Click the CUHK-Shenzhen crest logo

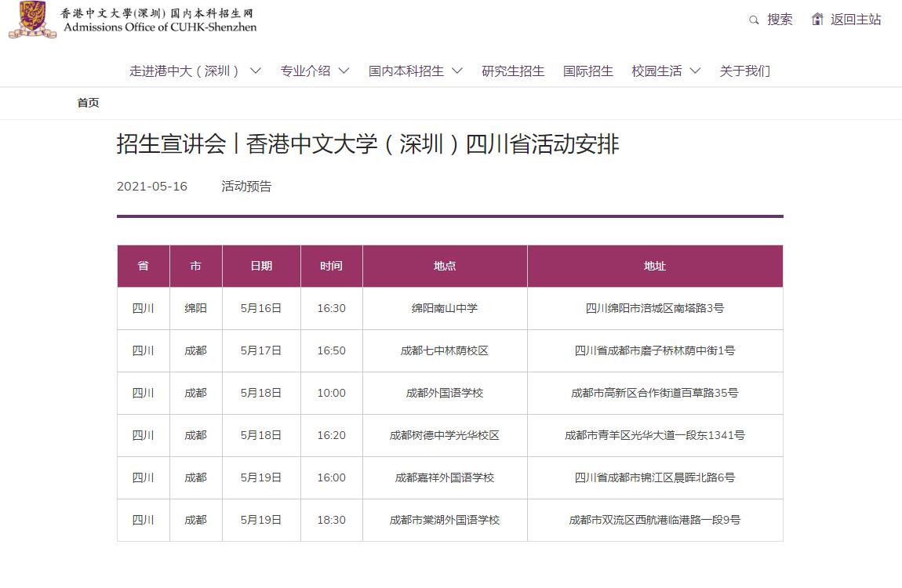33,20
